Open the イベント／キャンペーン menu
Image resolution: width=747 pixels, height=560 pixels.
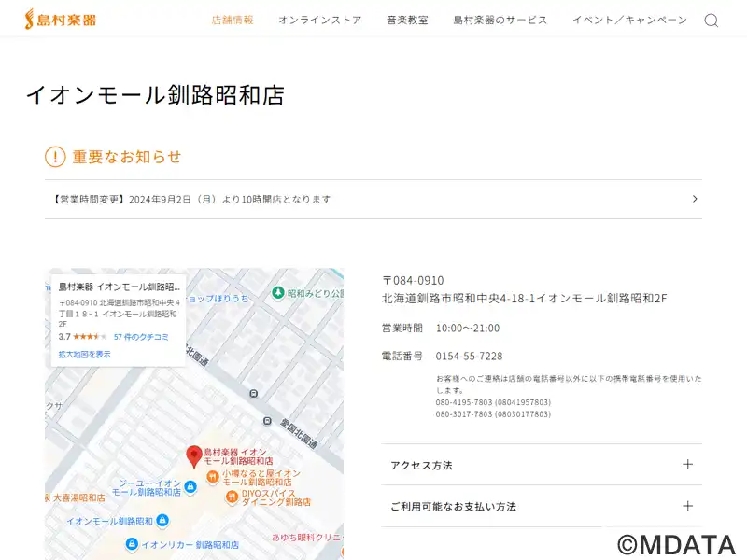click(x=629, y=20)
